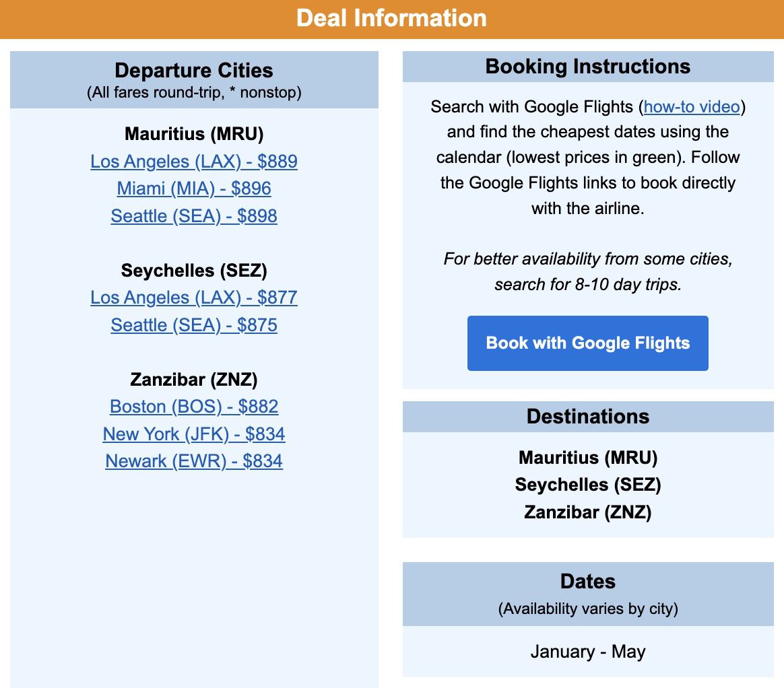Click the Departure Cities panel header
The image size is (784, 688).
coord(193,71)
